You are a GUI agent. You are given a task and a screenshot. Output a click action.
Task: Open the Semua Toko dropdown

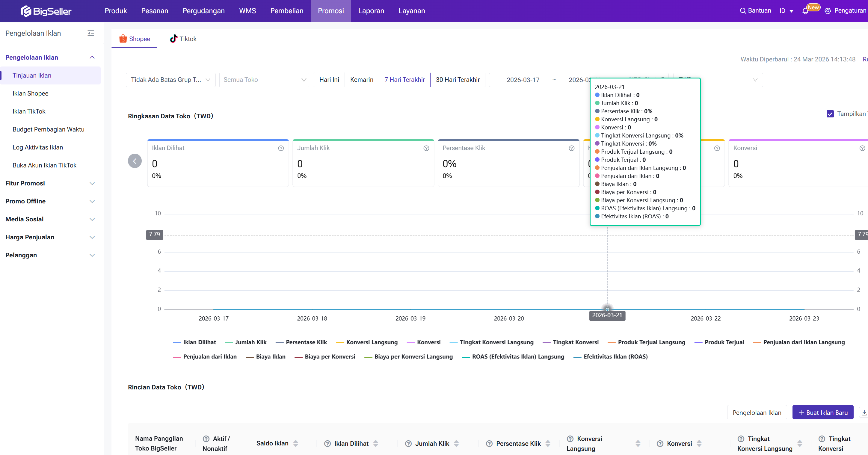[264, 80]
